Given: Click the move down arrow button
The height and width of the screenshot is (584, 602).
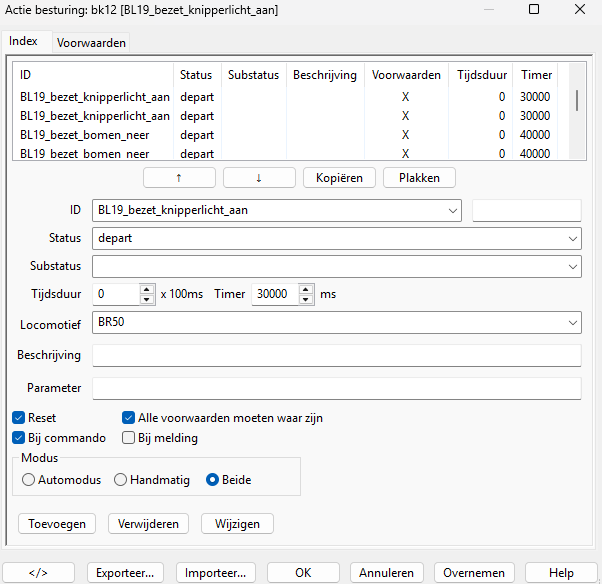Looking at the screenshot, I should click(259, 177).
